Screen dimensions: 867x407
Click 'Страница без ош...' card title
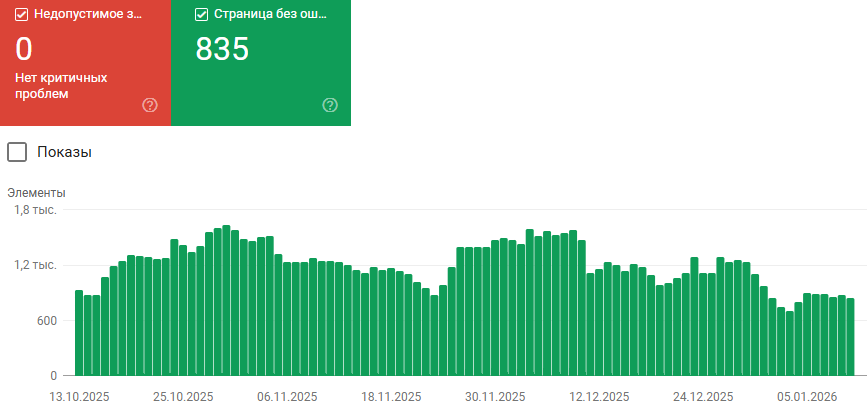(x=270, y=15)
